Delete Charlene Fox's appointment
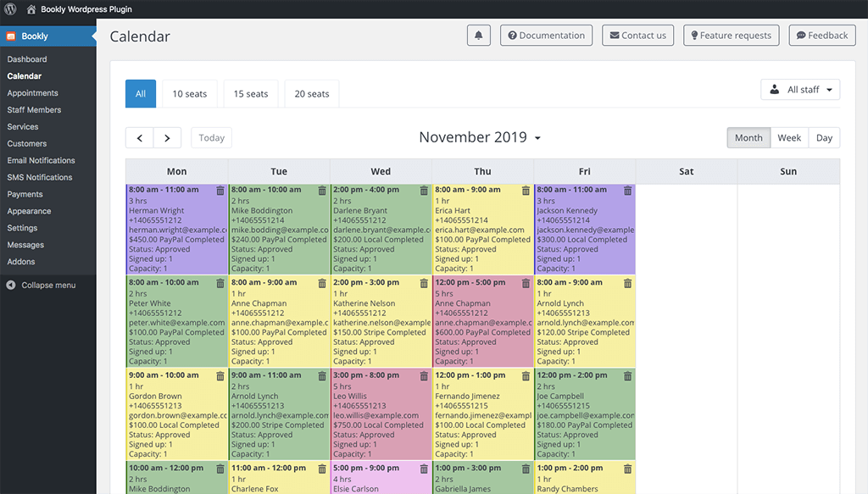Viewport: 868px width, 494px height. tap(321, 469)
